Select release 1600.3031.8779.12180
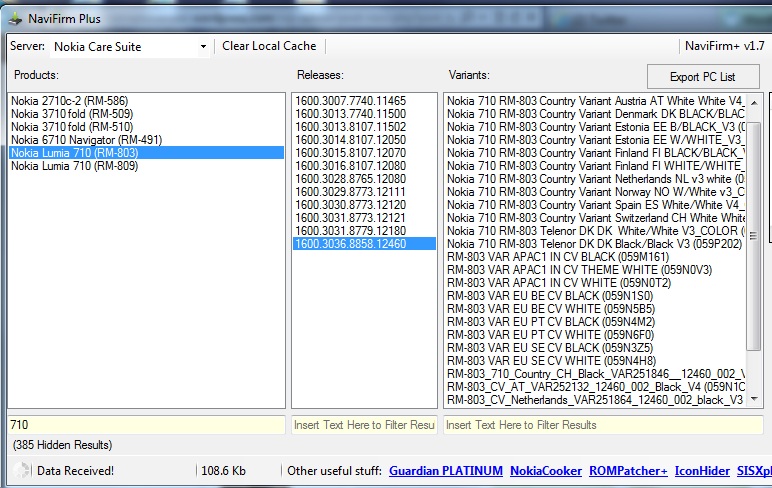This screenshot has width=772, height=488. click(364, 231)
